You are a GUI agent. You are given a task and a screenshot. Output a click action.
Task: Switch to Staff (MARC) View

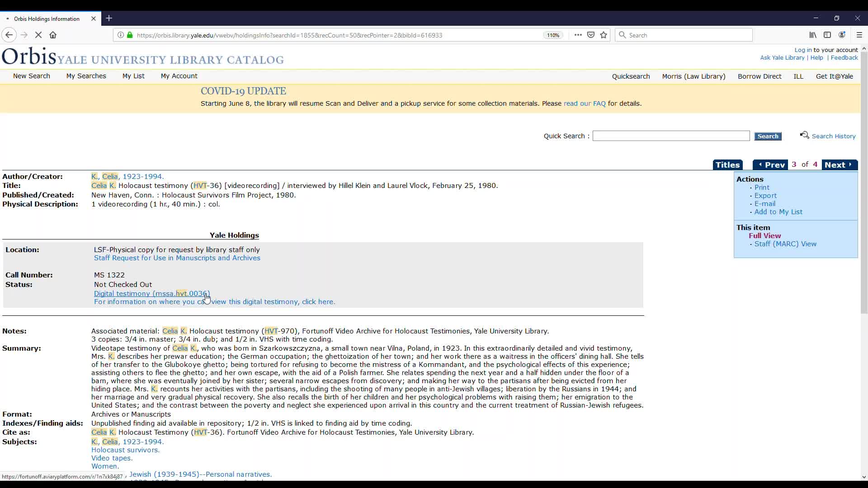click(x=785, y=244)
